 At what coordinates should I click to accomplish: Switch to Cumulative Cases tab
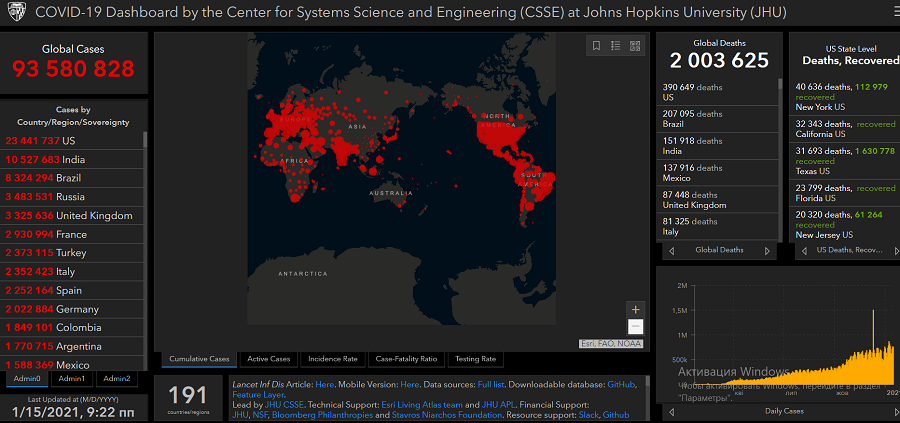click(199, 359)
